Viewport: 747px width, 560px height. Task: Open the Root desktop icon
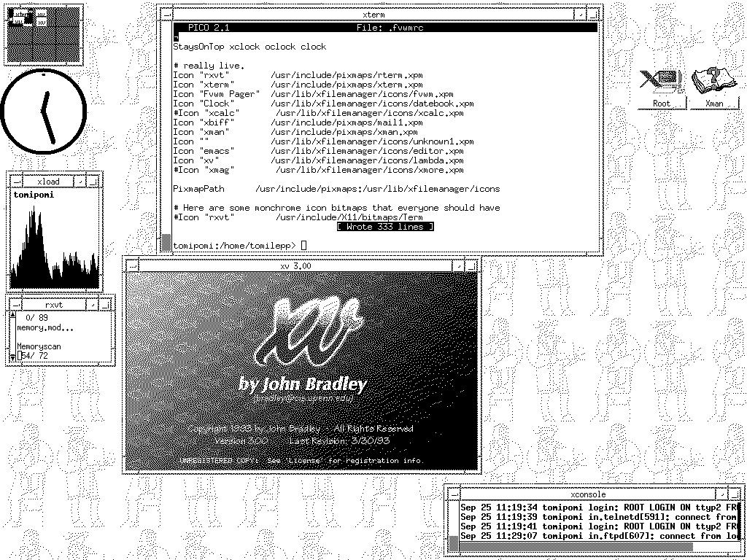click(x=660, y=82)
